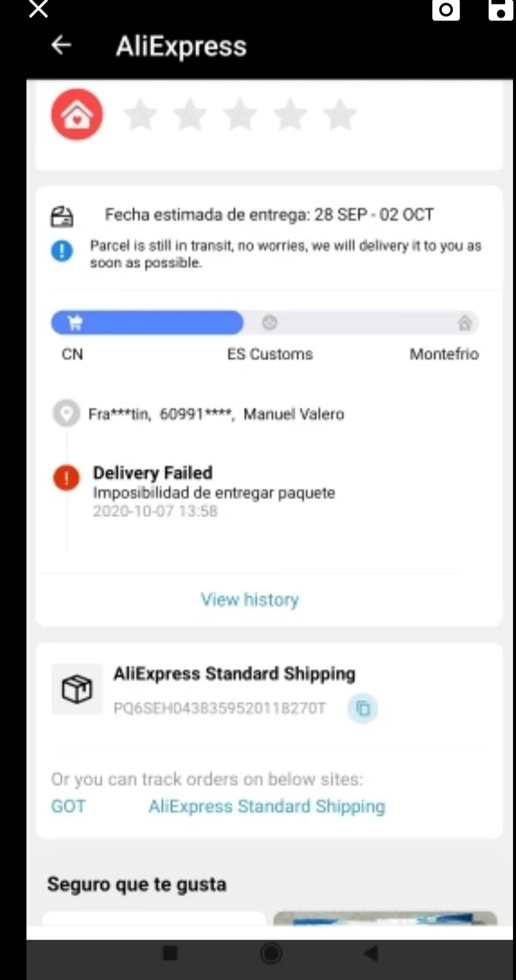Viewport: 516px width, 980px height.
Task: Tap the back arrow next to AliExpress
Action: (x=61, y=45)
